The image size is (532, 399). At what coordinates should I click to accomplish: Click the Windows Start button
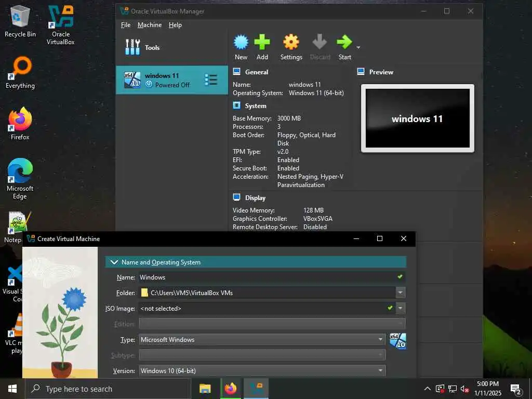(x=12, y=389)
